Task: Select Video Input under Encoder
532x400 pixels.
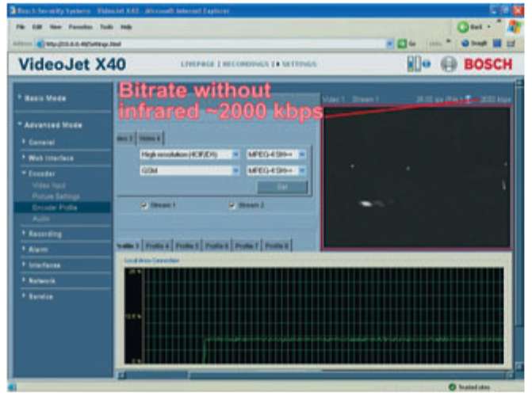Action: (49, 185)
